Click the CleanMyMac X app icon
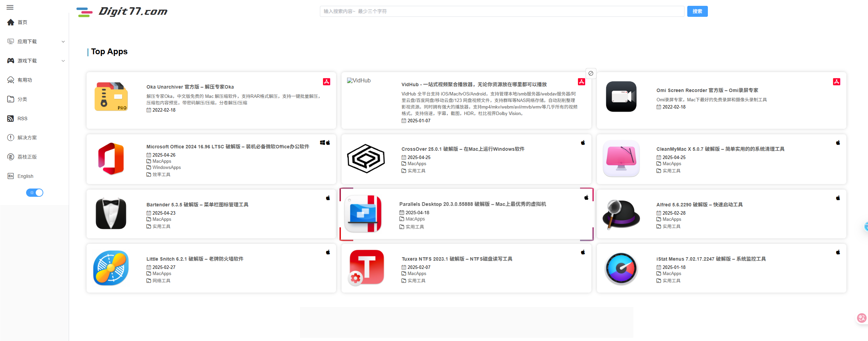The image size is (868, 341). coord(621,159)
